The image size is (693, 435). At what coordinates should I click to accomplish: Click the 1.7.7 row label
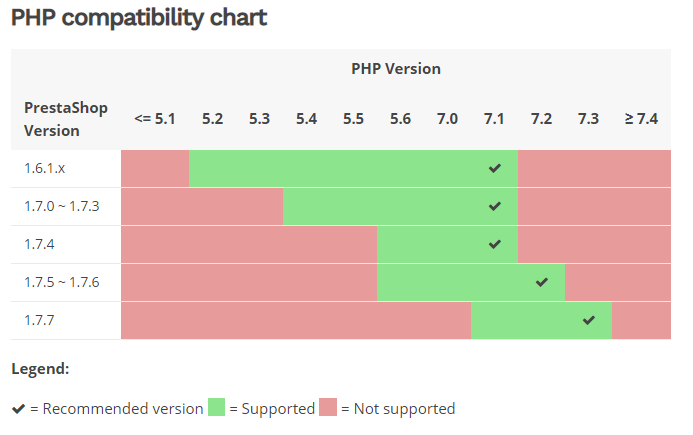coord(40,320)
